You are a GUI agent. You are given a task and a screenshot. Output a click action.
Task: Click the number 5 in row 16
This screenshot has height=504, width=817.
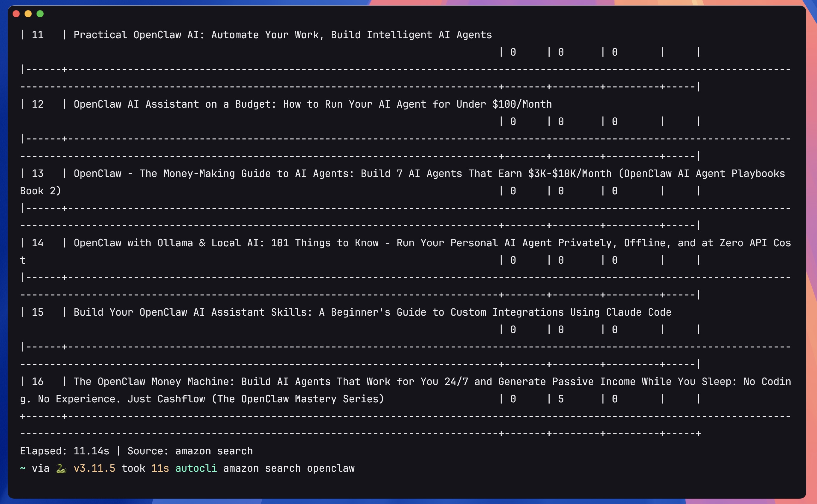[x=560, y=399]
